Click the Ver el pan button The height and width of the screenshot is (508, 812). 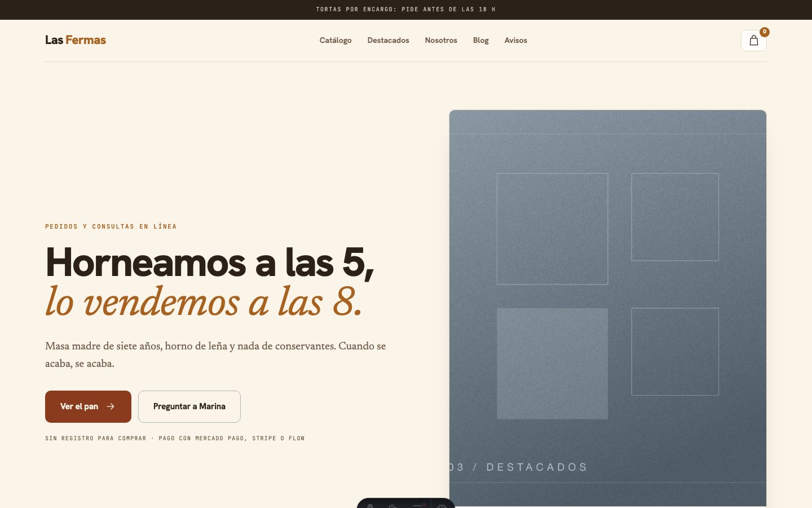tap(88, 406)
